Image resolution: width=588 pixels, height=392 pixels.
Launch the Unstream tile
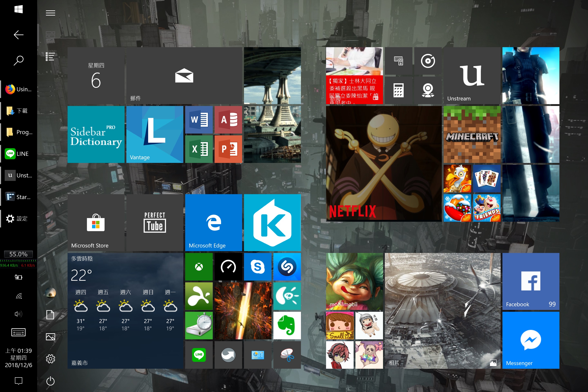point(472,76)
